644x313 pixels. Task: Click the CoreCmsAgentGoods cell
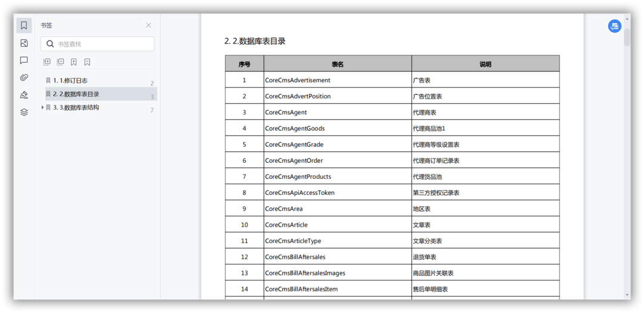[338, 128]
